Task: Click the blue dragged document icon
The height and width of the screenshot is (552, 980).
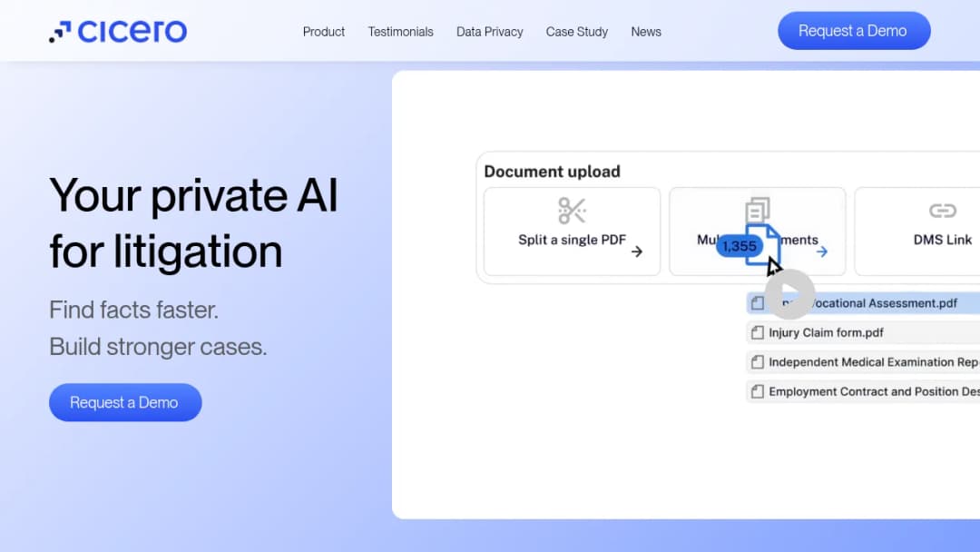Action: 764,244
